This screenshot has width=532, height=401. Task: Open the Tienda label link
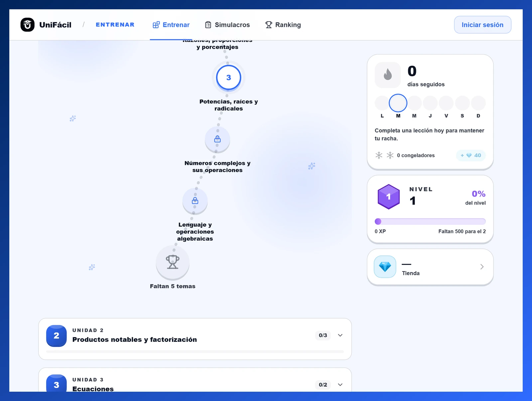(x=411, y=273)
